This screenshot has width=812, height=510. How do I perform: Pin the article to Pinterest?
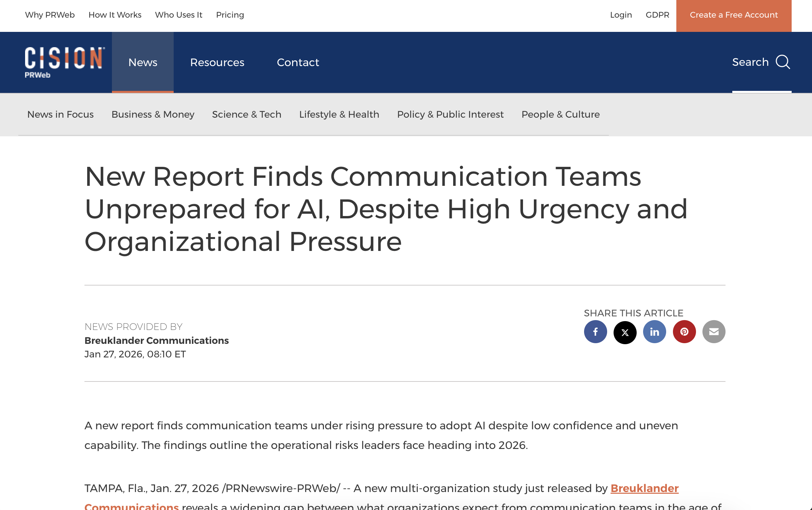pyautogui.click(x=684, y=332)
